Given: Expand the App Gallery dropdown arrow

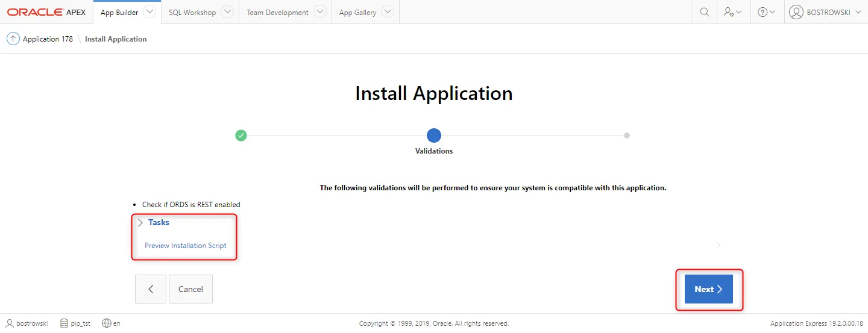Looking at the screenshot, I should 388,12.
